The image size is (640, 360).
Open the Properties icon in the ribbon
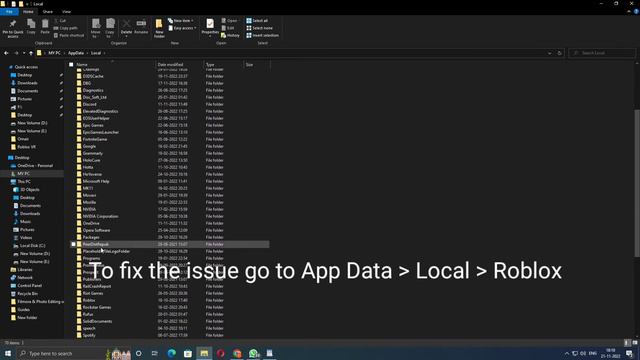210,24
